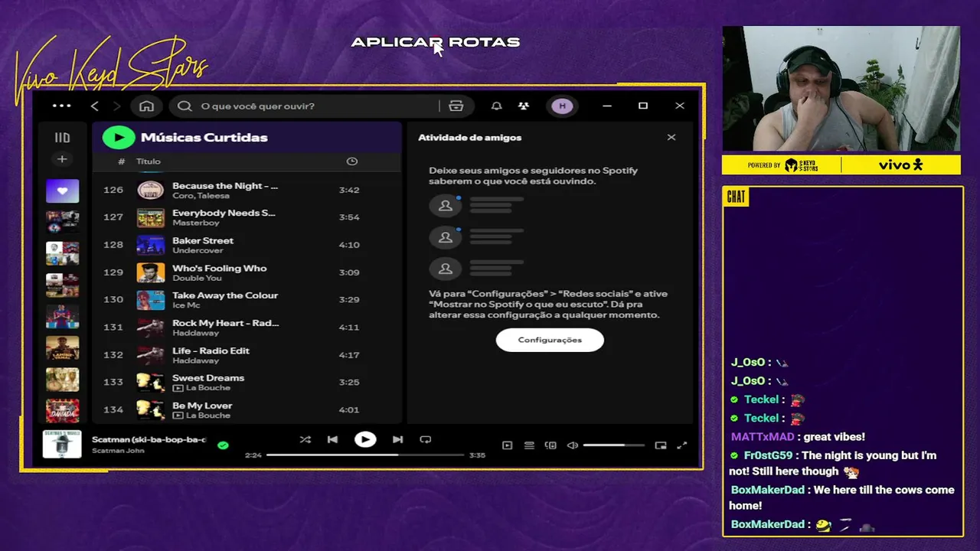Open artist link 'Ice Mc'
The width and height of the screenshot is (980, 551).
click(x=186, y=305)
